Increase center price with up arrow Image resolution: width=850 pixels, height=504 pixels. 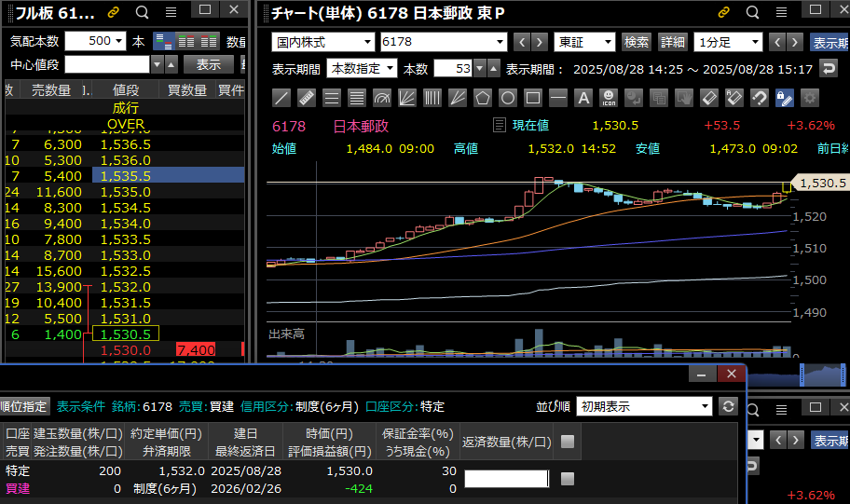(x=171, y=64)
